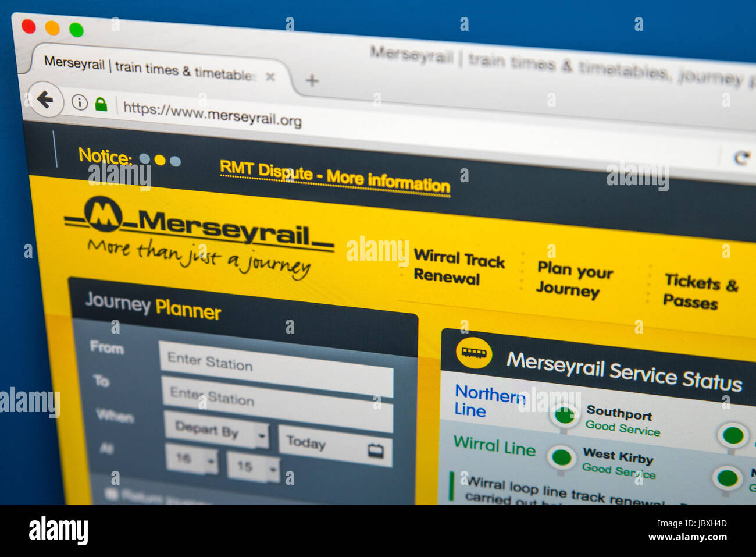This screenshot has width=756, height=557.
Task: Click the green macOS maximize window button
Action: coord(76,29)
